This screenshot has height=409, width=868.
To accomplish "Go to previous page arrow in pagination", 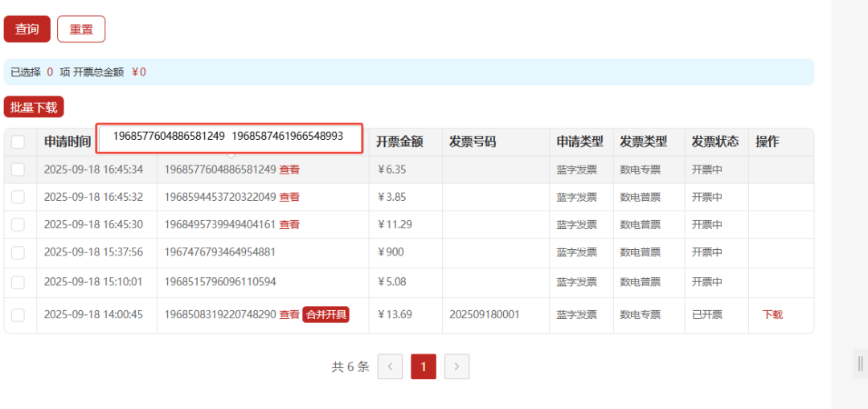I will tap(390, 366).
